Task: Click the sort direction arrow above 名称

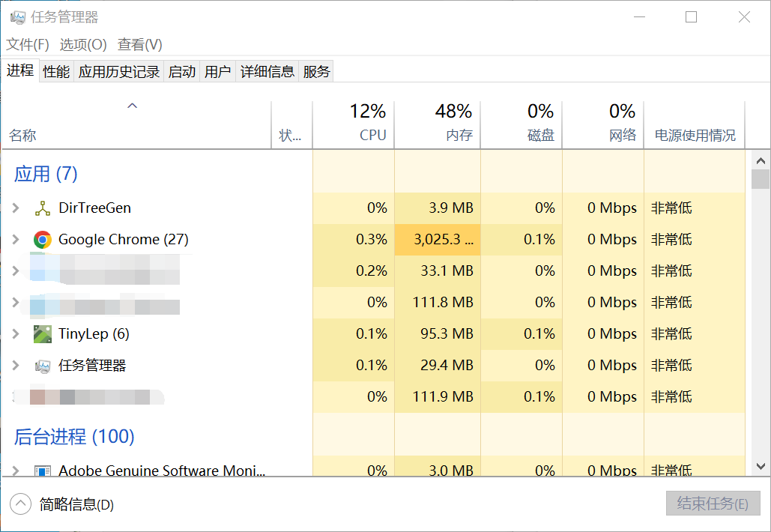Action: pos(133,106)
